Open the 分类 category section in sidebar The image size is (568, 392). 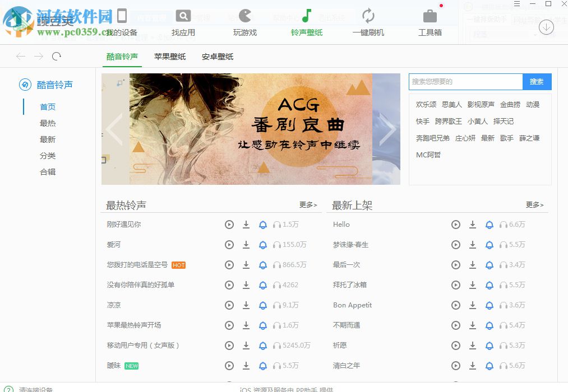(x=47, y=155)
